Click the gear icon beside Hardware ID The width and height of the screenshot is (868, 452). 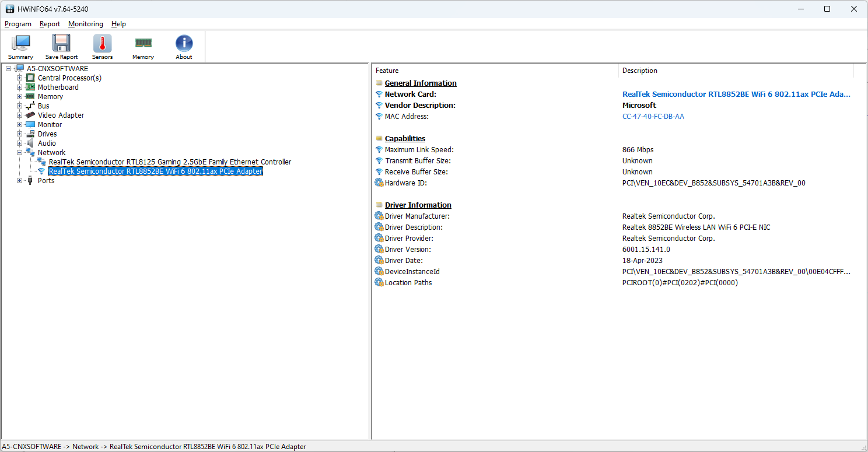point(379,183)
